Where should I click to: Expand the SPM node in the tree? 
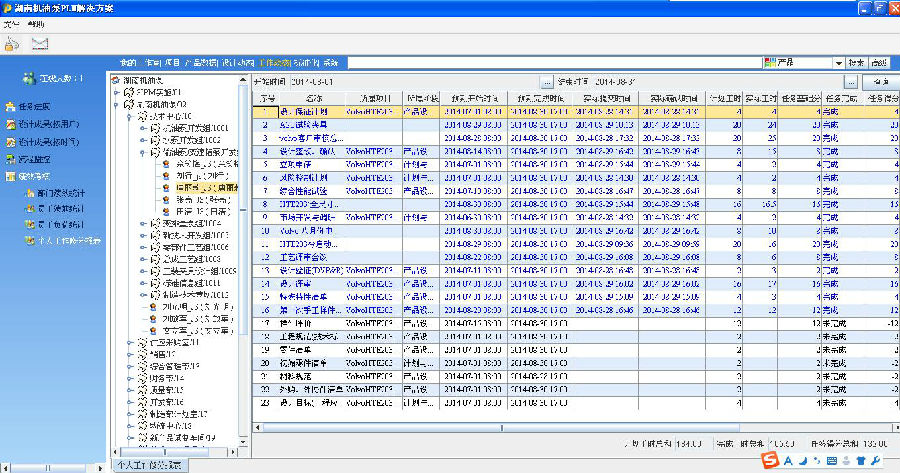tap(117, 92)
